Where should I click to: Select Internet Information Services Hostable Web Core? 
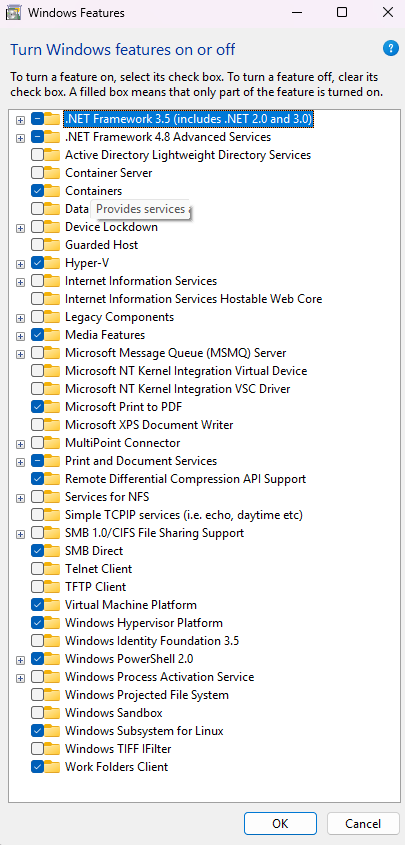[x=193, y=299]
